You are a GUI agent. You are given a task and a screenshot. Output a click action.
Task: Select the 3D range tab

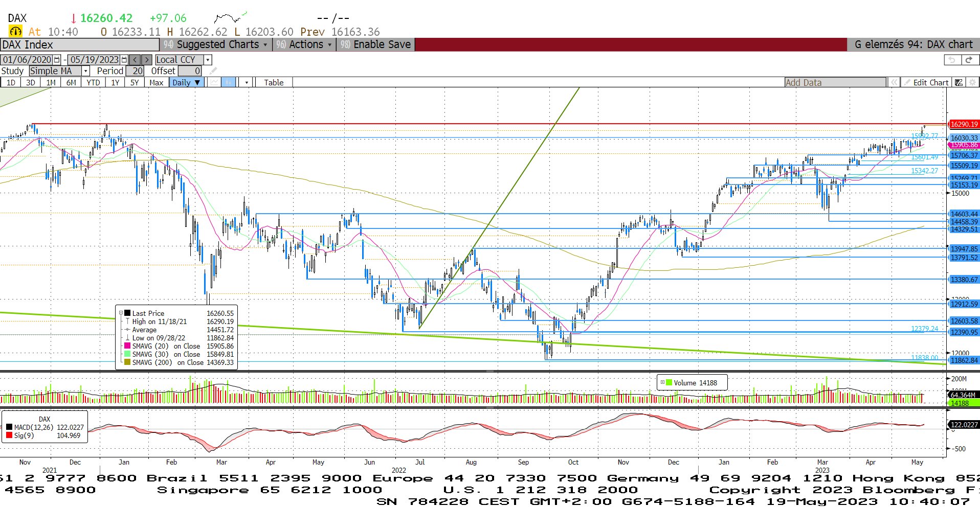[31, 82]
